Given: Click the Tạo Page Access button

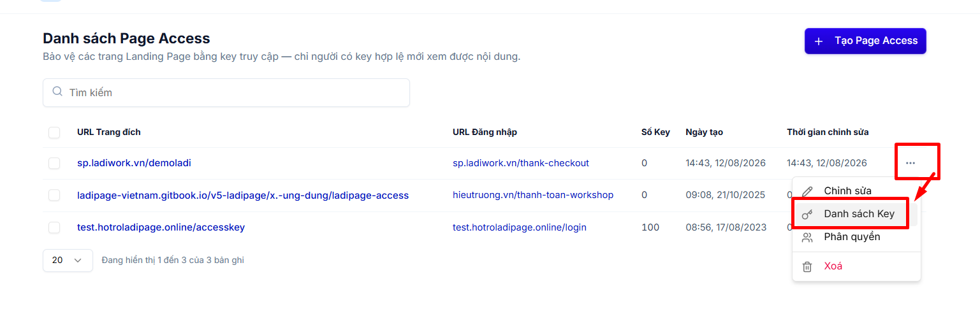Looking at the screenshot, I should click(865, 41).
